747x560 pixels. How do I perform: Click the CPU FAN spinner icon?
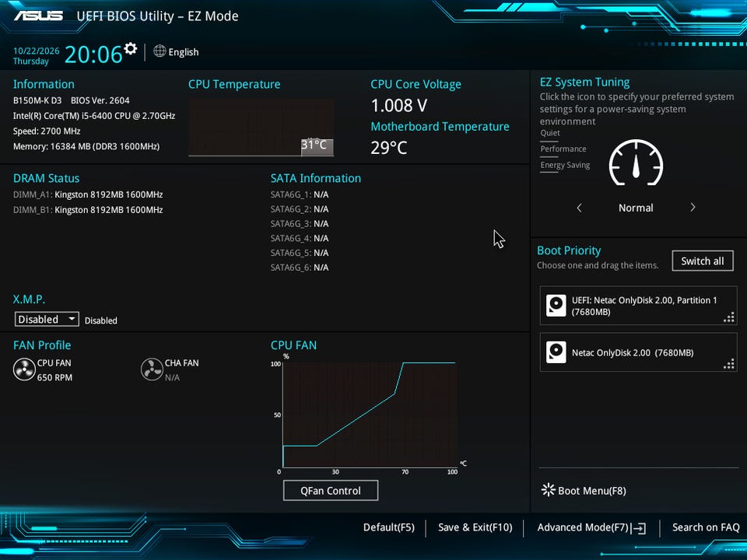24,369
